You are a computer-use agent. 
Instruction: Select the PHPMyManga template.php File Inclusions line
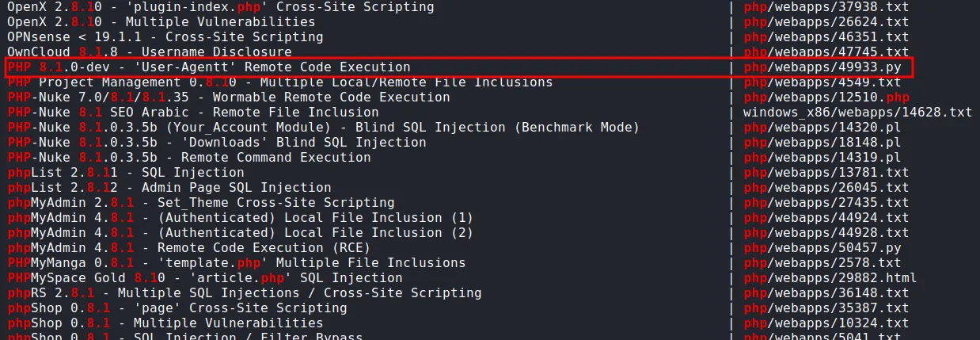[236, 263]
